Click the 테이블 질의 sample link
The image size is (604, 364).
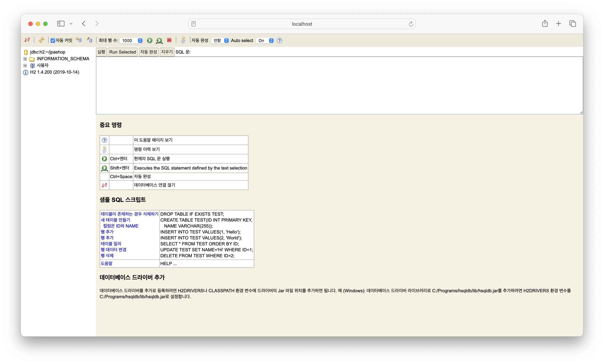[111, 244]
